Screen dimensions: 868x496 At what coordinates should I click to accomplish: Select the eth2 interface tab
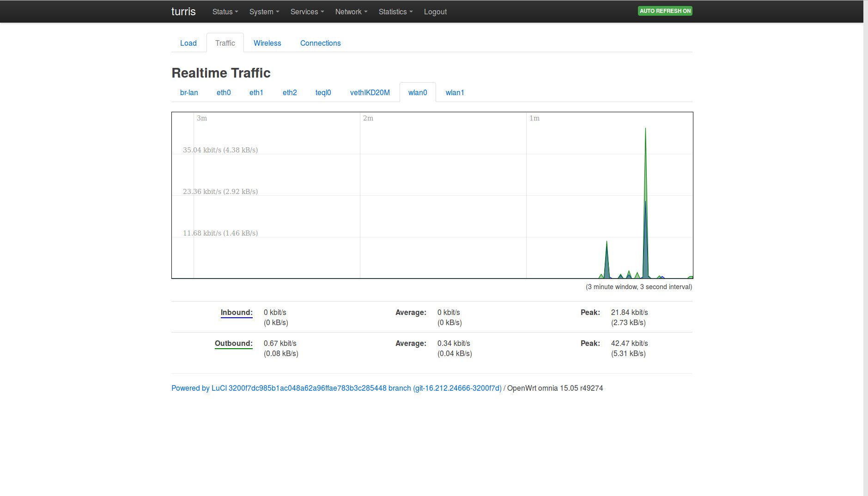[290, 92]
